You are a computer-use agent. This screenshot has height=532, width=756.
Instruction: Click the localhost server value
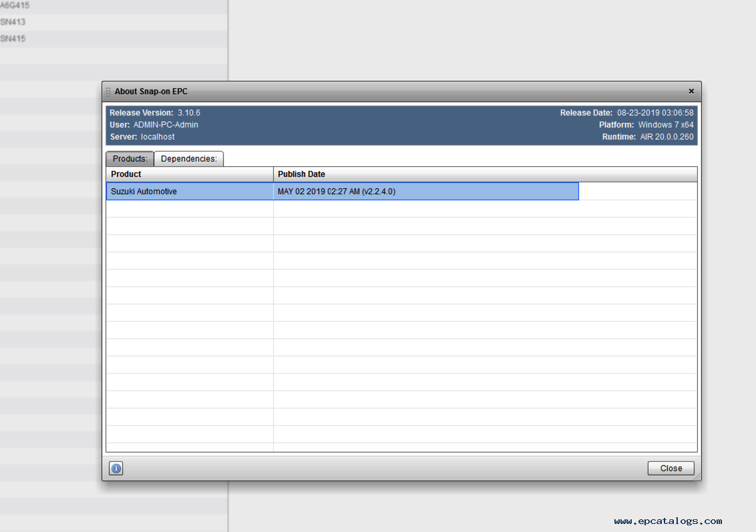(158, 137)
